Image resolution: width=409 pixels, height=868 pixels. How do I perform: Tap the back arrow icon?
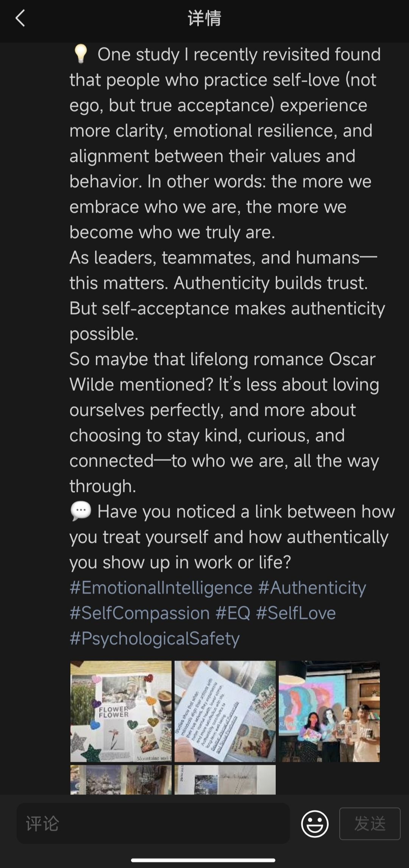[x=20, y=18]
